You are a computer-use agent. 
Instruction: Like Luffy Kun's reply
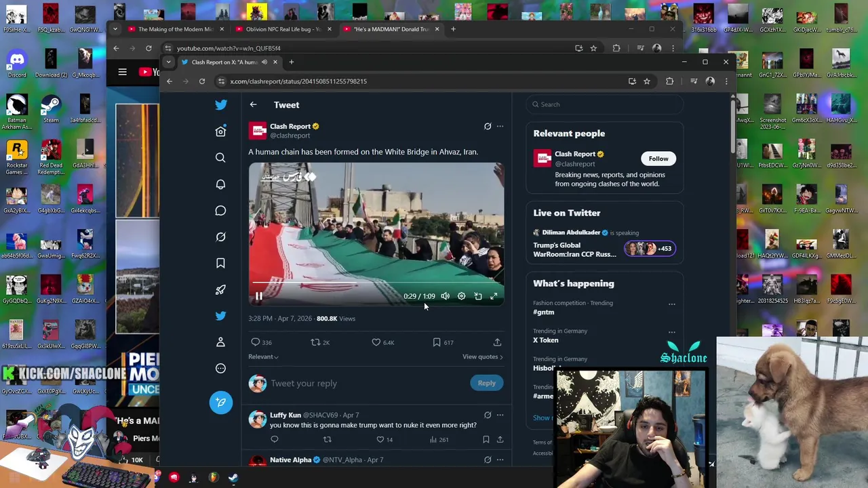(385, 440)
